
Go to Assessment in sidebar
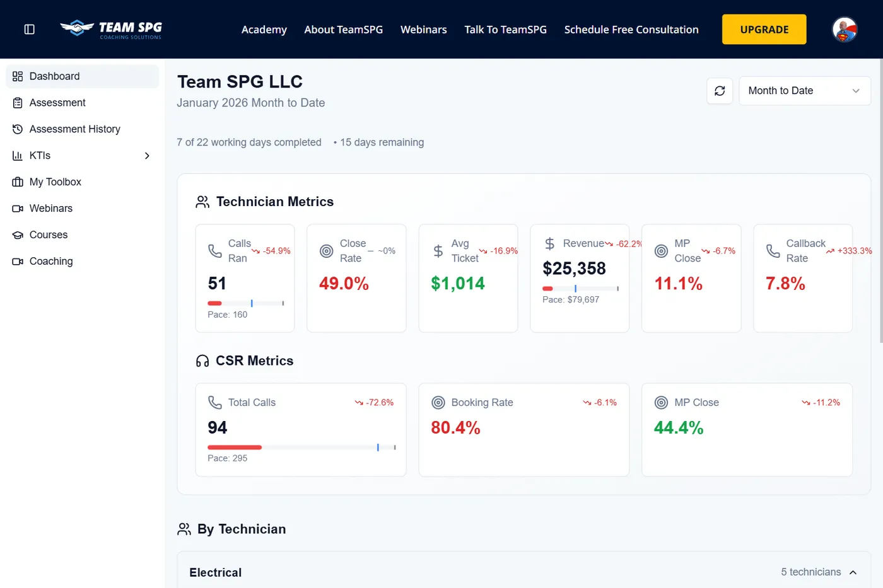(83, 103)
